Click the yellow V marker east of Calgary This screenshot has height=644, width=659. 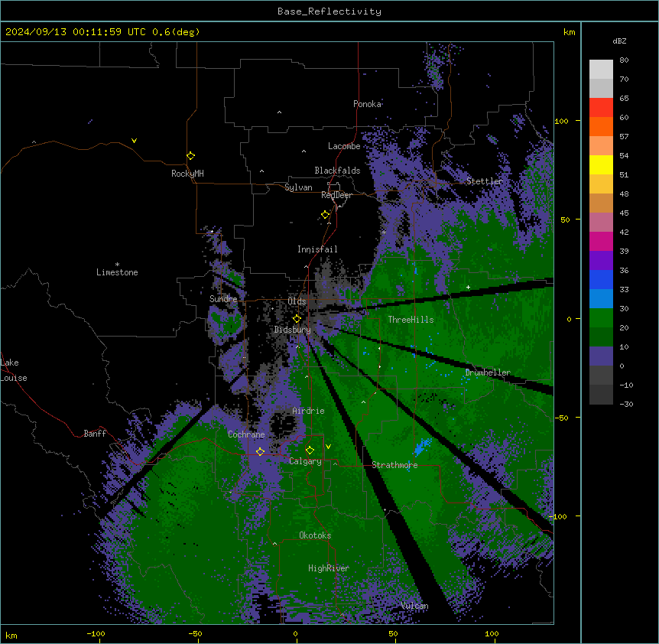point(328,447)
